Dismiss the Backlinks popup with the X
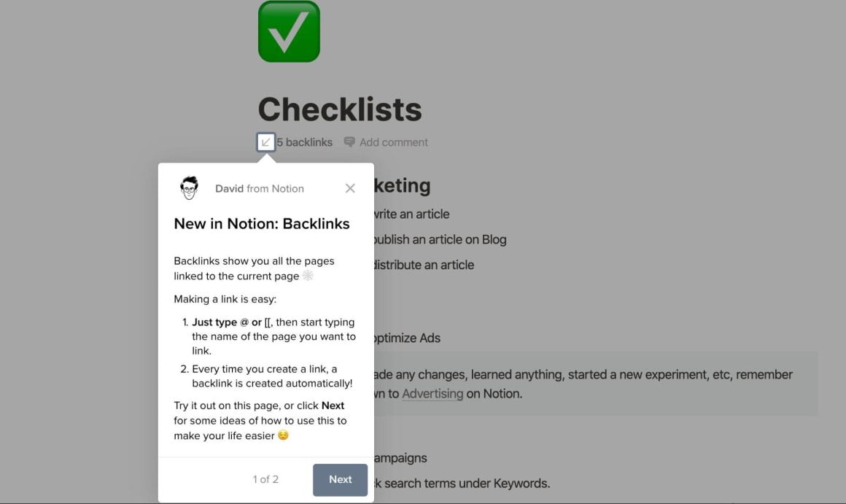The height and width of the screenshot is (504, 846). (x=350, y=187)
